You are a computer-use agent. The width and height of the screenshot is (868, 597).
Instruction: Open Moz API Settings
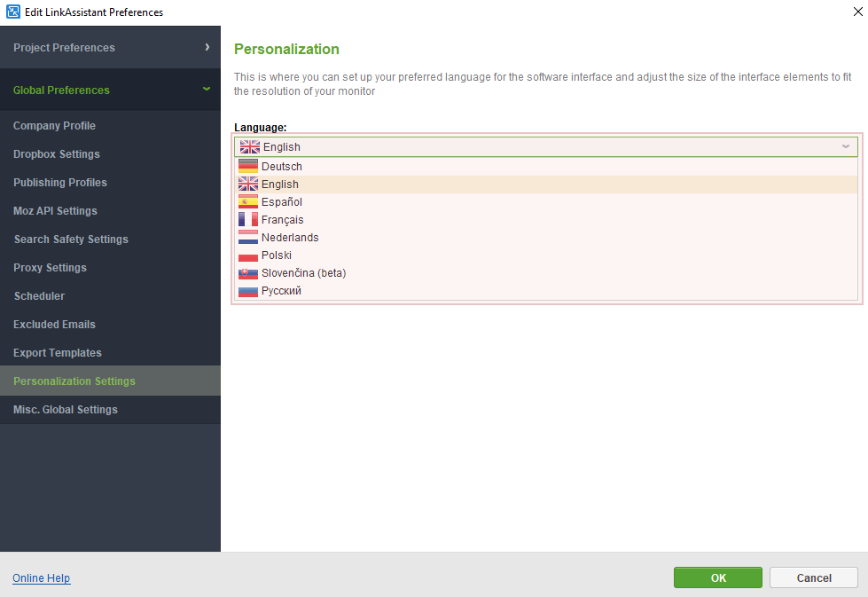[x=110, y=211]
